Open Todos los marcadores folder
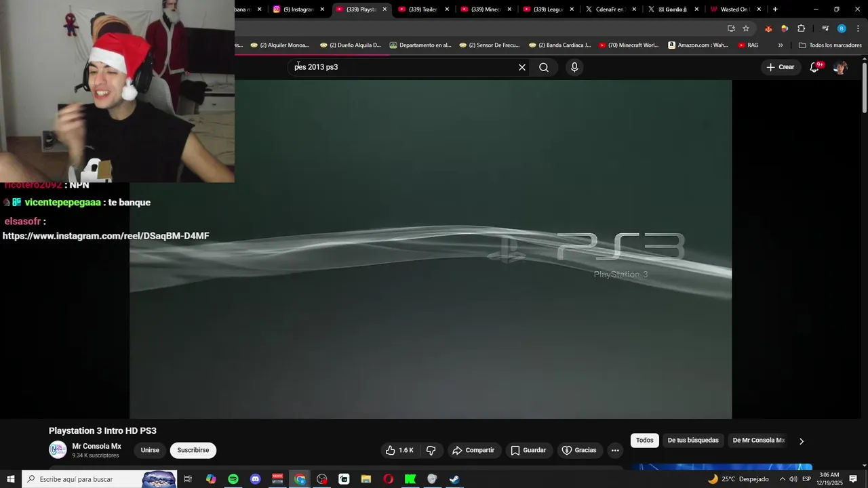868x488 pixels. 830,45
